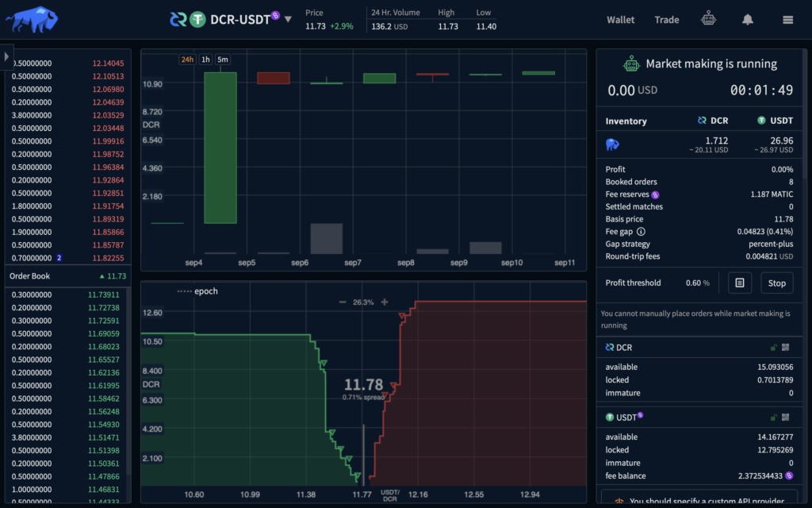This screenshot has height=508, width=812.
Task: Click the Decred logo in header
Action: 178,20
